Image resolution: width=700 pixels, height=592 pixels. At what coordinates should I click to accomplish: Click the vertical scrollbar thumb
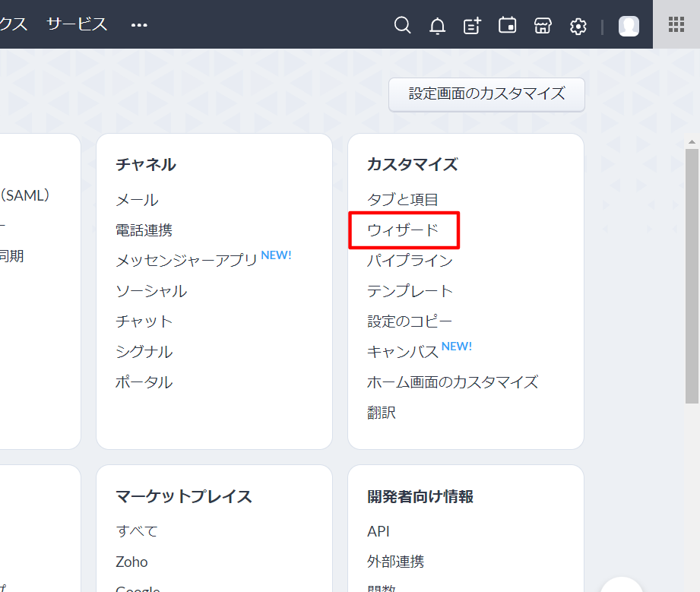692,276
